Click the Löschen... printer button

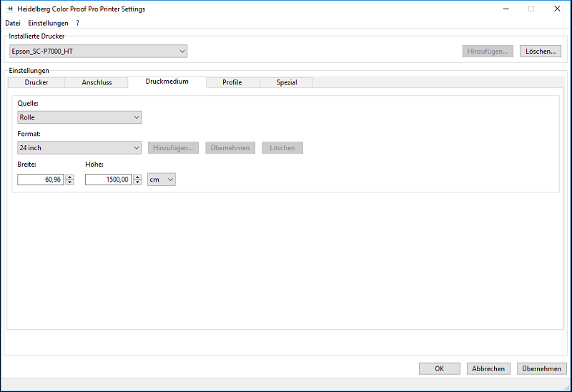coord(541,51)
